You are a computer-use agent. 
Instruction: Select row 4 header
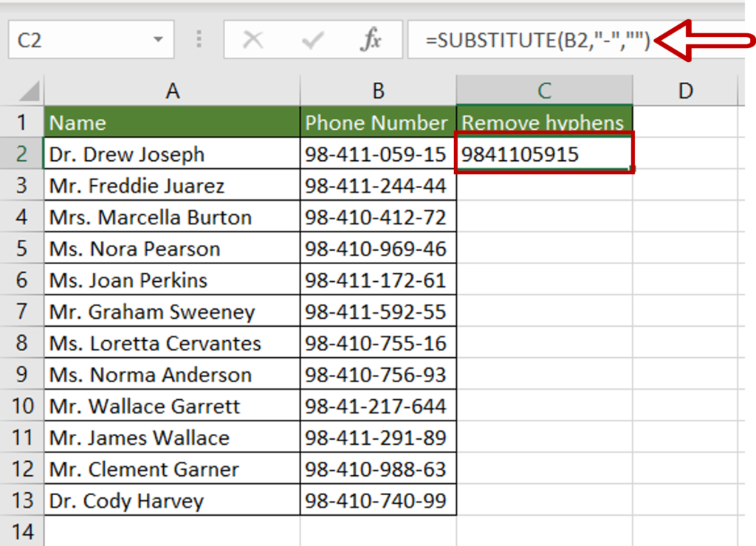21,217
